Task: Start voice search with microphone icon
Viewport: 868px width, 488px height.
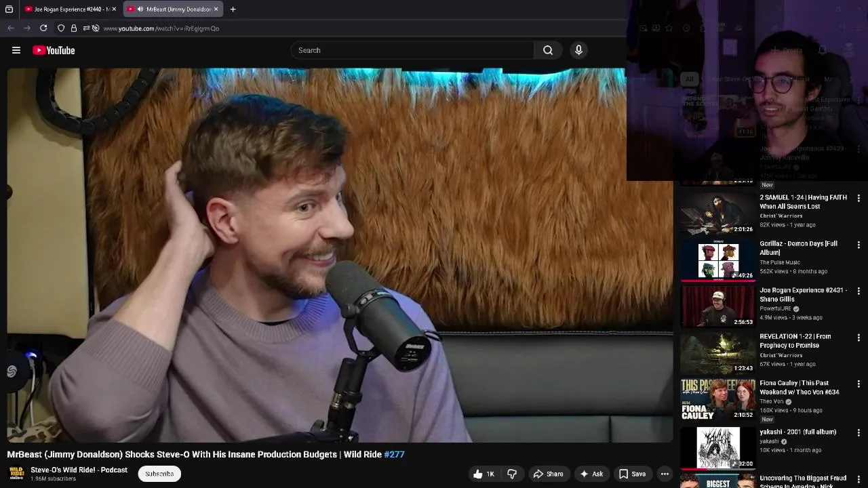Action: (578, 50)
